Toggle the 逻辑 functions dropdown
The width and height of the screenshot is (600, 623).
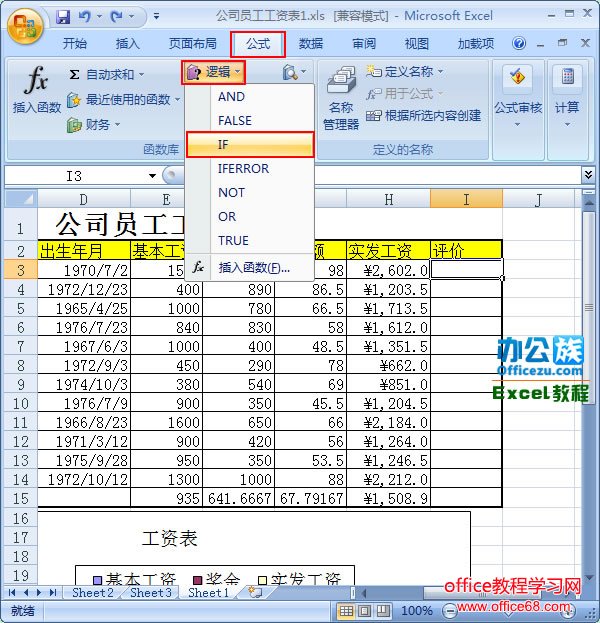[213, 72]
